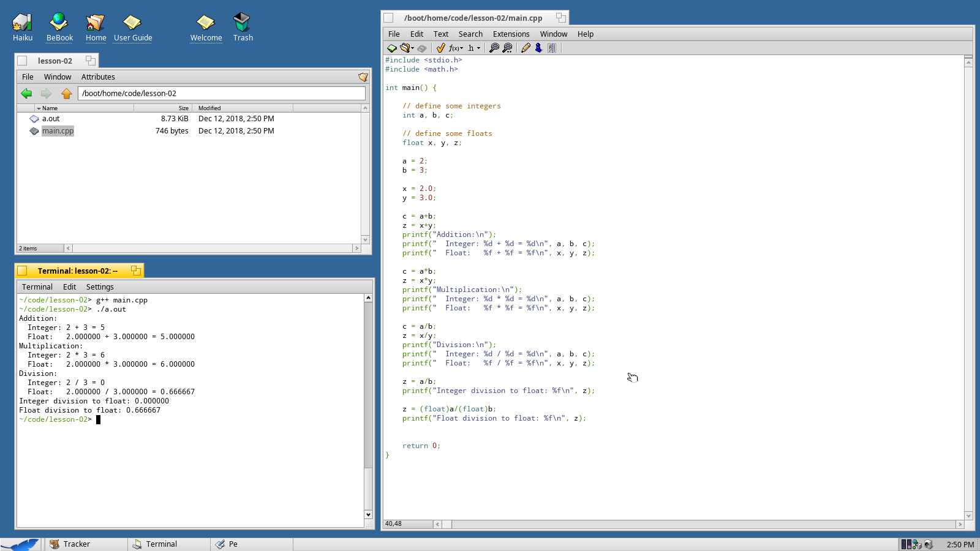Toggle the pencil read-only icon in Pe
Screen dimensions: 980x551
(526, 48)
